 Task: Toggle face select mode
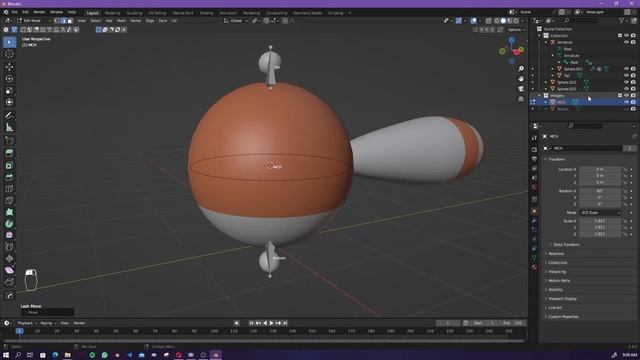pyautogui.click(x=70, y=20)
